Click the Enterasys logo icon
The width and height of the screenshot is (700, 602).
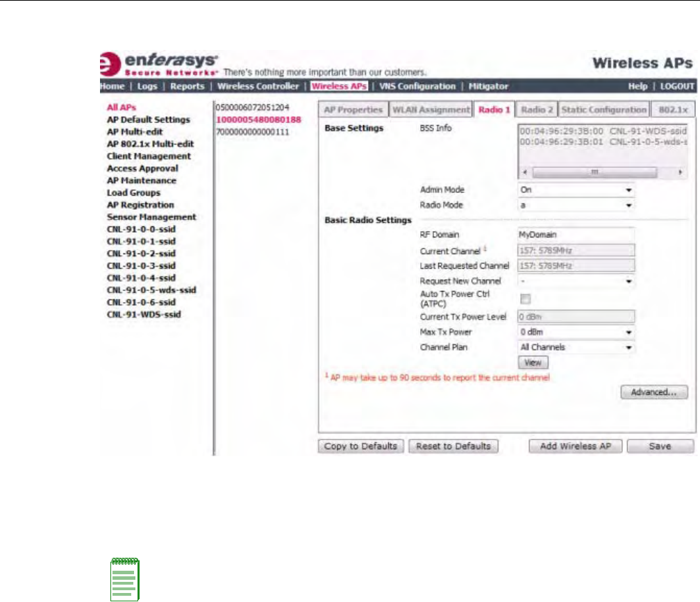pos(110,65)
